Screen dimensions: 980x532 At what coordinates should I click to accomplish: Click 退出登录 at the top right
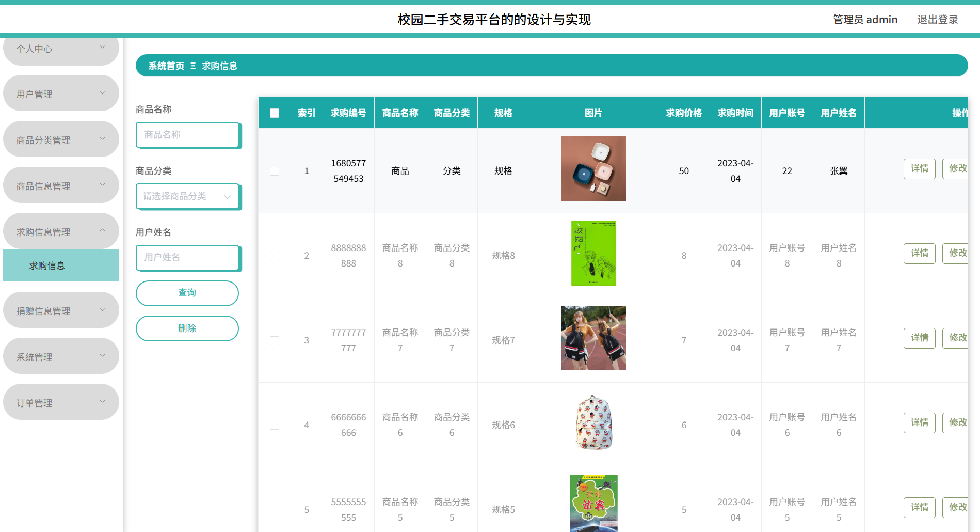pyautogui.click(x=937, y=19)
